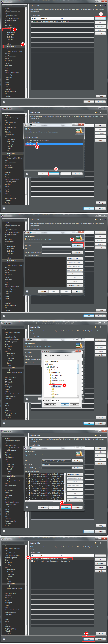
Task: Click the HaoZip folder icon
Action: [51, 378]
